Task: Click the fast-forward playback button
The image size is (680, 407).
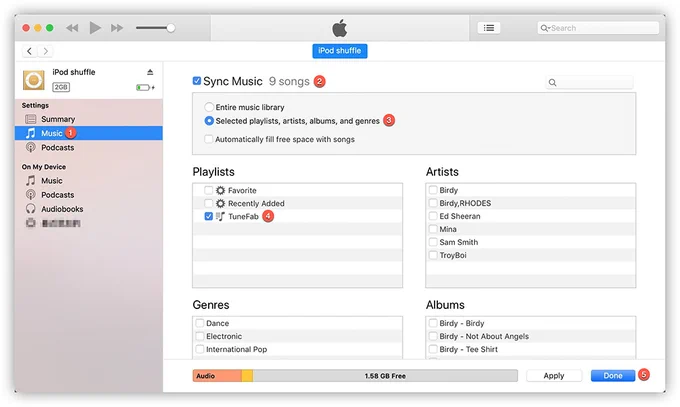Action: tap(117, 28)
